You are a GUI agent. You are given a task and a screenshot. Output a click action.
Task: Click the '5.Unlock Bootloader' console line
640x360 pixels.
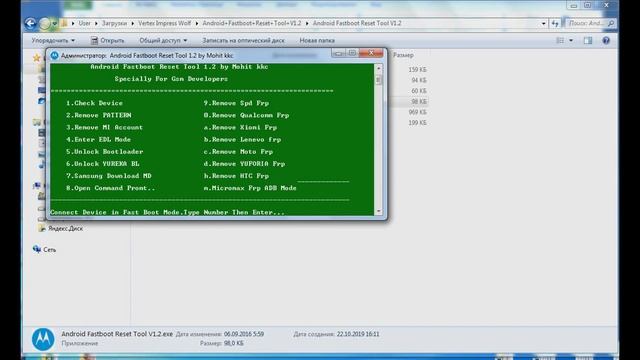[x=104, y=152]
